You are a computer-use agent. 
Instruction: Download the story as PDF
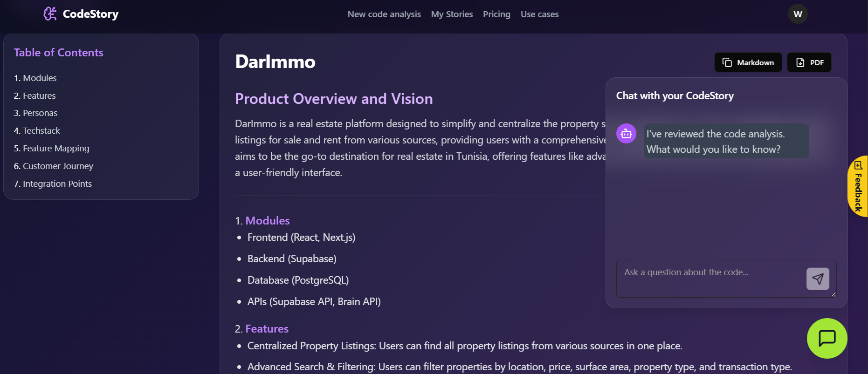click(809, 62)
